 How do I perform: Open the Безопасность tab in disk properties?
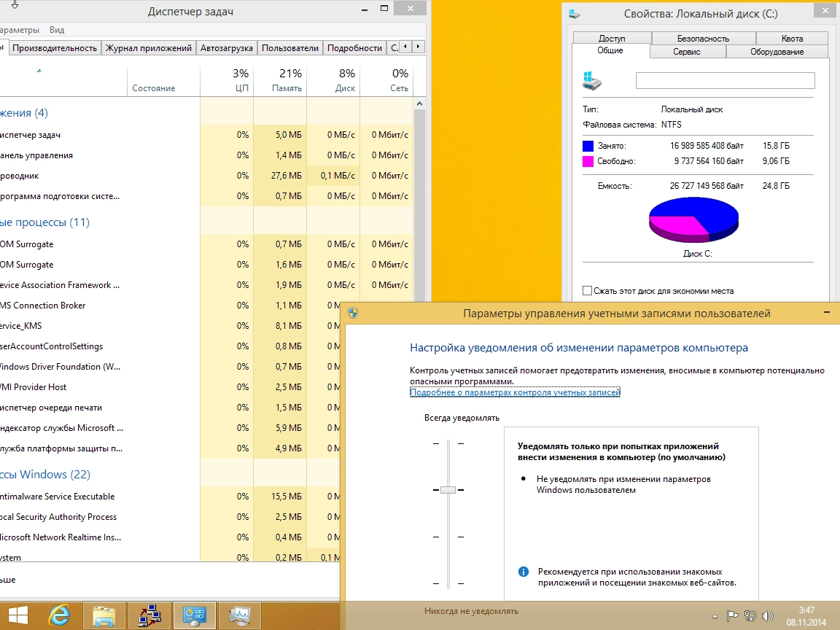[704, 39]
